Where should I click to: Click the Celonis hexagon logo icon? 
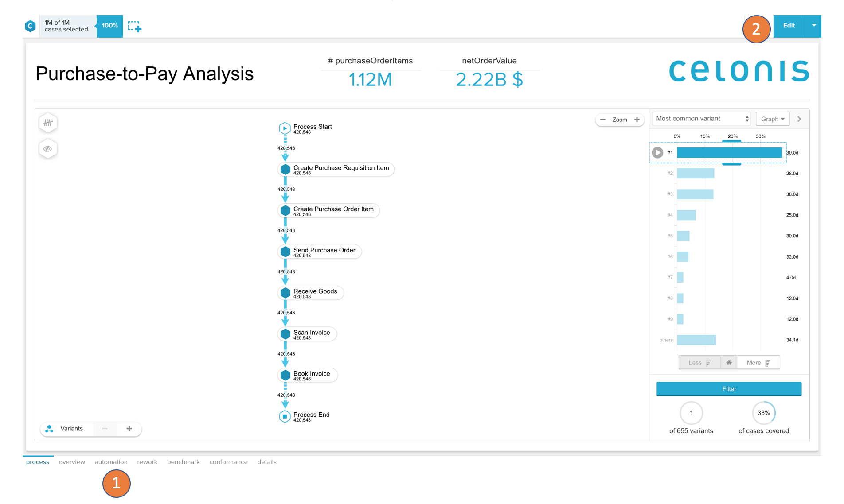(x=30, y=26)
